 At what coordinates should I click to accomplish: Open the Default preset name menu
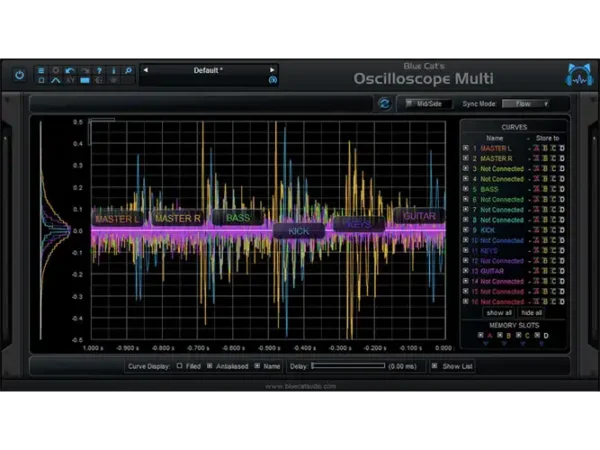pyautogui.click(x=208, y=70)
